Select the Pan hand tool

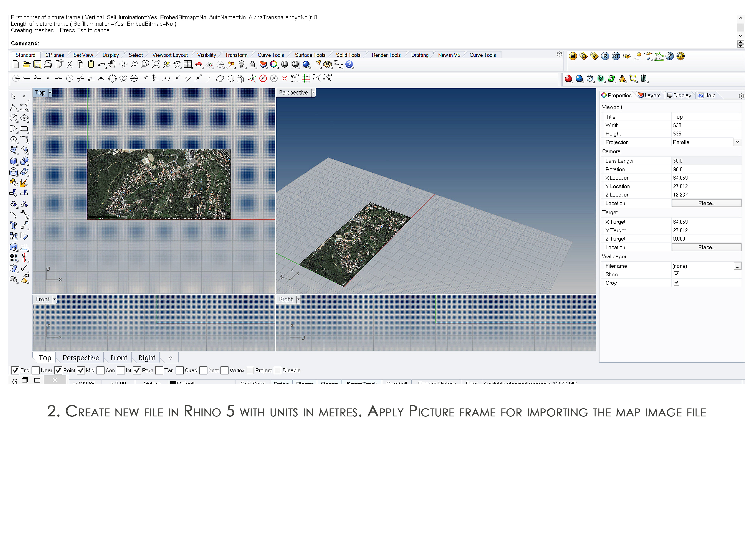(112, 64)
